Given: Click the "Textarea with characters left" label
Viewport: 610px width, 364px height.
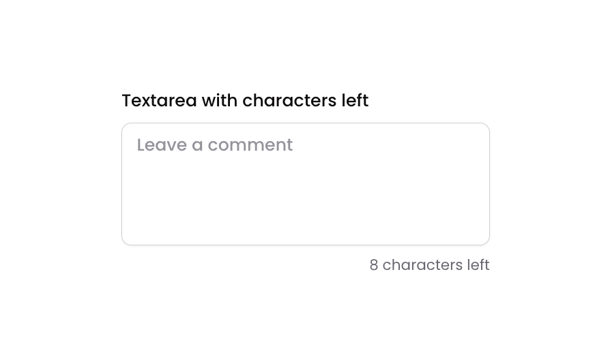Looking at the screenshot, I should [x=245, y=101].
